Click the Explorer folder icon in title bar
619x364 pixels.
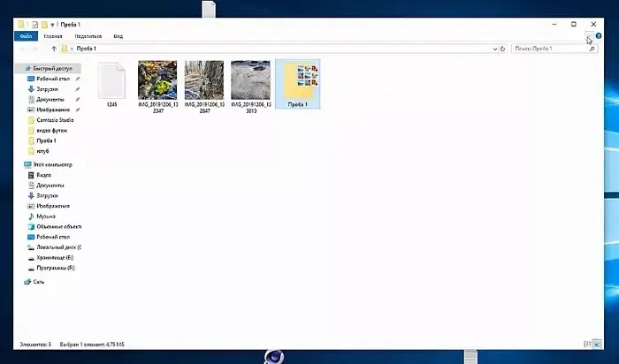click(21, 25)
